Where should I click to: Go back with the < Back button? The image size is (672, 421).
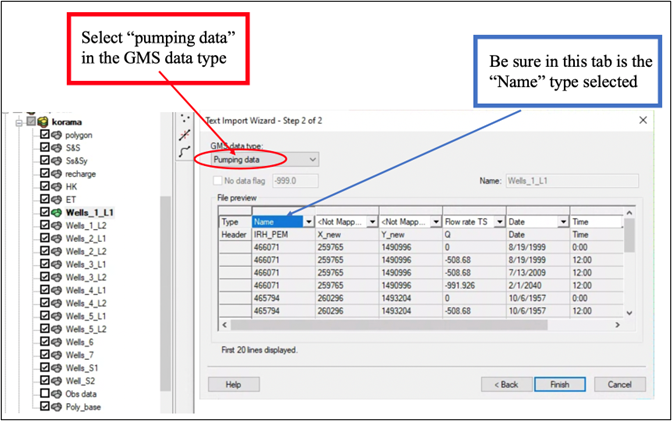pos(507,385)
